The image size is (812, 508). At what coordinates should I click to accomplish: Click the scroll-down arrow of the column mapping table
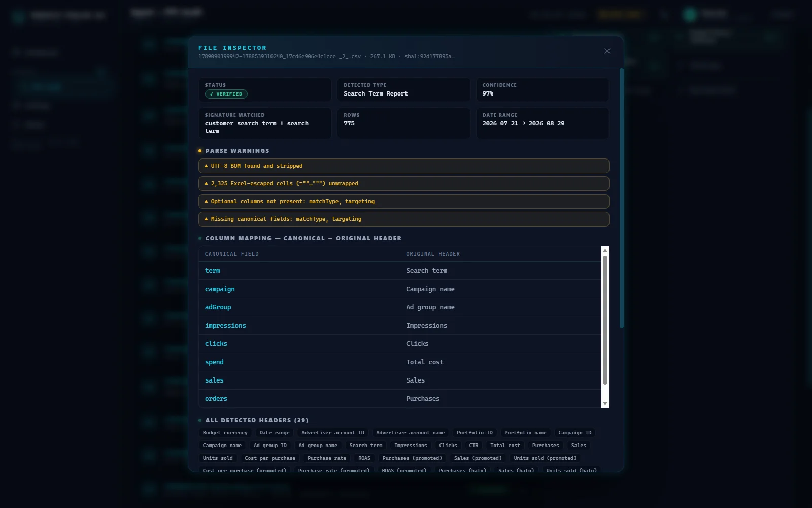[605, 403]
